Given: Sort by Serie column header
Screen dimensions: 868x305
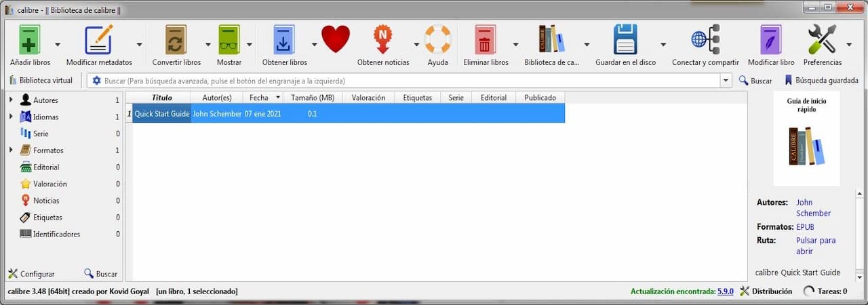Looking at the screenshot, I should point(456,98).
